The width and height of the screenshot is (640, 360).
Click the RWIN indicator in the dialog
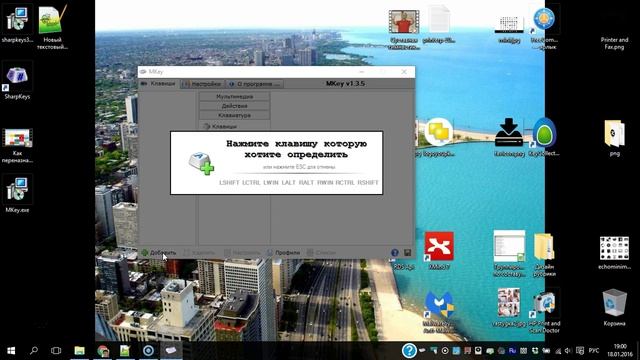tap(325, 182)
